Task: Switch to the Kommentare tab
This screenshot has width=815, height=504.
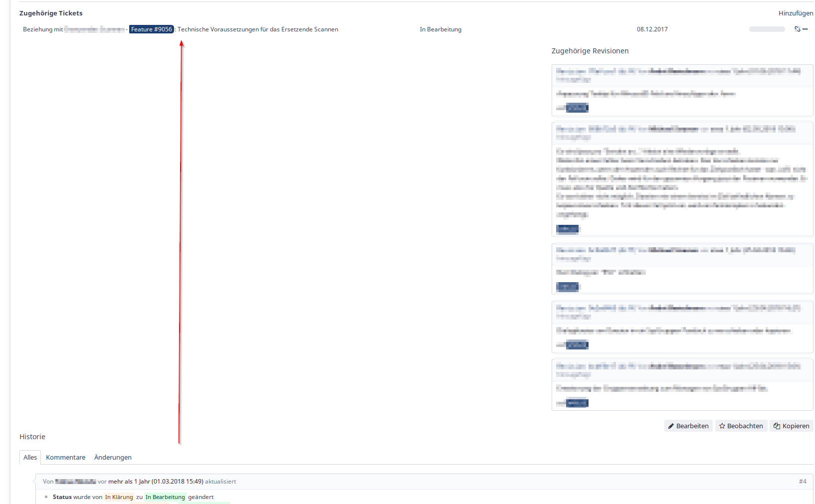Action: [x=65, y=457]
